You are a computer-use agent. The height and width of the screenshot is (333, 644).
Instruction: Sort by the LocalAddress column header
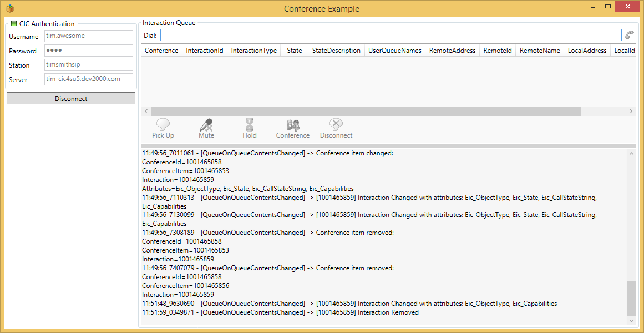click(587, 51)
